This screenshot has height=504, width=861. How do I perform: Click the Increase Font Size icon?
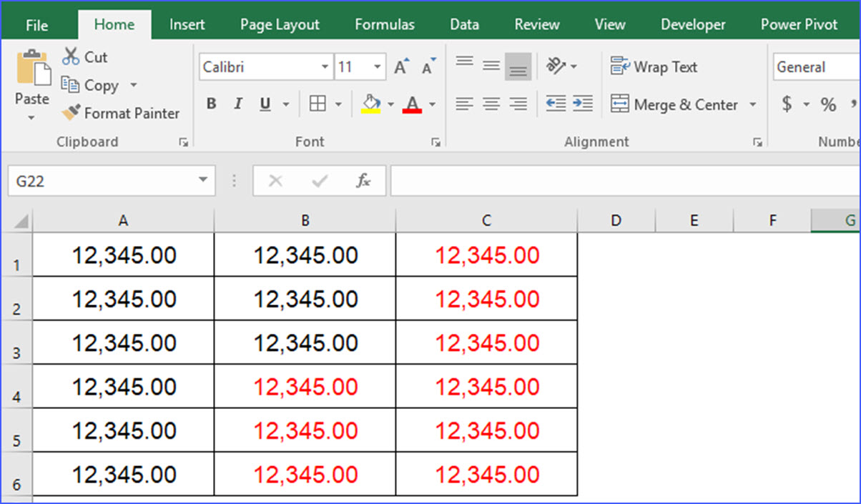[400, 65]
